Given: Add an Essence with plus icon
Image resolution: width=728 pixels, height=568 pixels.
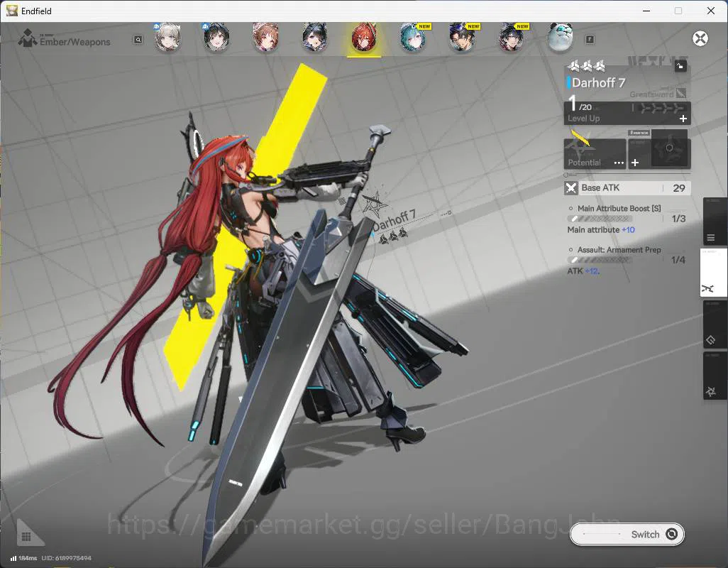Looking at the screenshot, I should pos(635,163).
